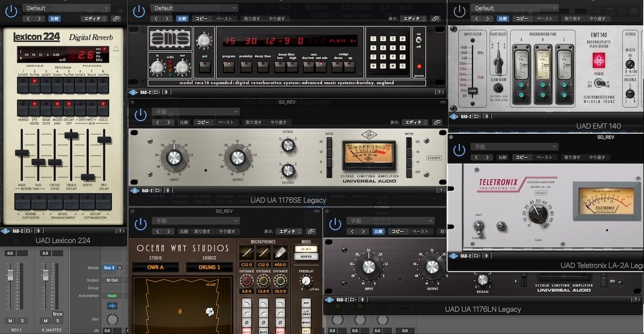Select the M50 microphone icon in Ocean Way
Viewport: 644px width, 334px height.
pyautogui.click(x=280, y=252)
